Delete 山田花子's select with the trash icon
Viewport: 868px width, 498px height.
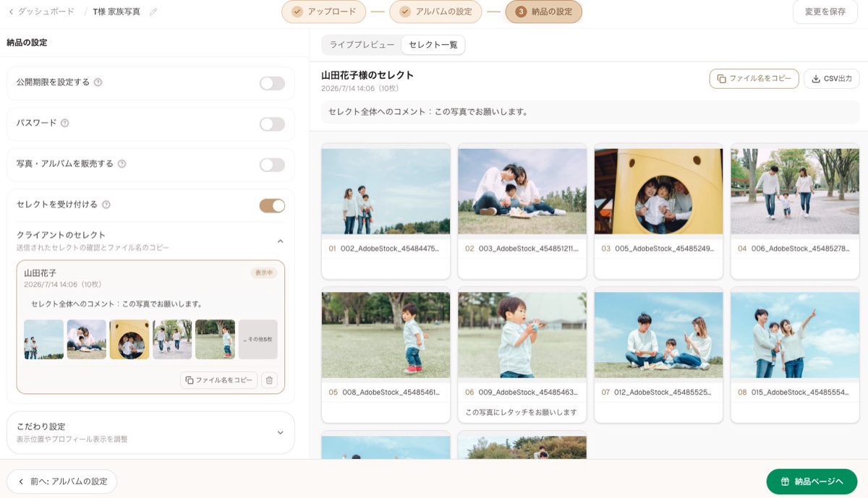tap(269, 380)
